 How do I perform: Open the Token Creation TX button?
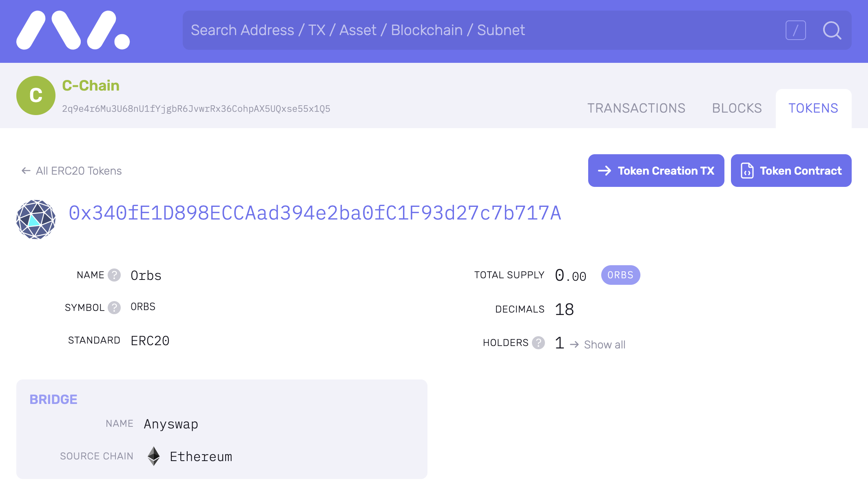point(656,171)
